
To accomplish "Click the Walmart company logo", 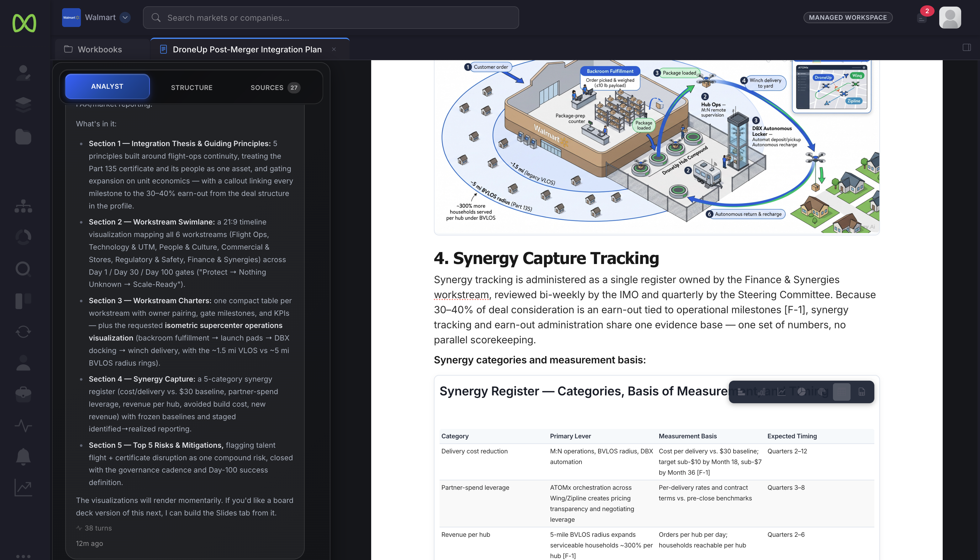I will tap(71, 17).
